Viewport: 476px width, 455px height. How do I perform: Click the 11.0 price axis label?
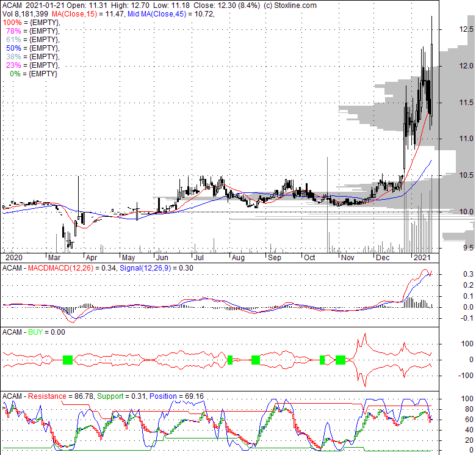[x=466, y=139]
